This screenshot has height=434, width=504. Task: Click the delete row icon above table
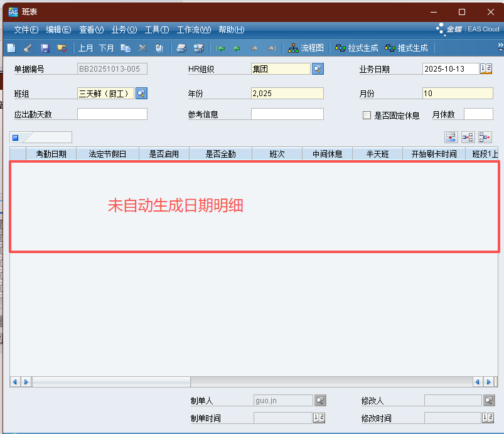[485, 137]
